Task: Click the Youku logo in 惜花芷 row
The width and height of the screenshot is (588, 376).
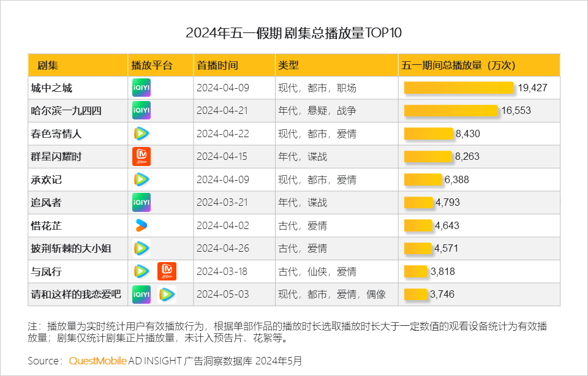Action: 141,225
